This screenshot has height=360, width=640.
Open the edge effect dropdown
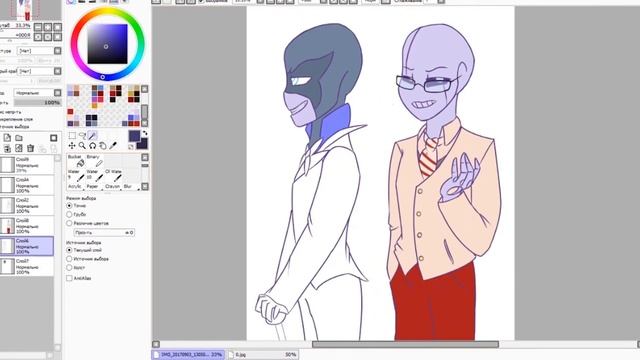(x=58, y=71)
